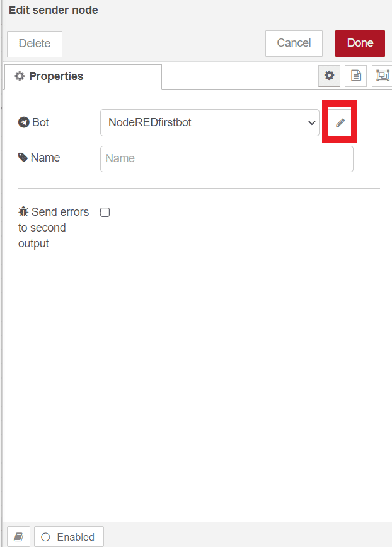Enable sending errors to second output
This screenshot has width=392, height=547.
coord(105,212)
